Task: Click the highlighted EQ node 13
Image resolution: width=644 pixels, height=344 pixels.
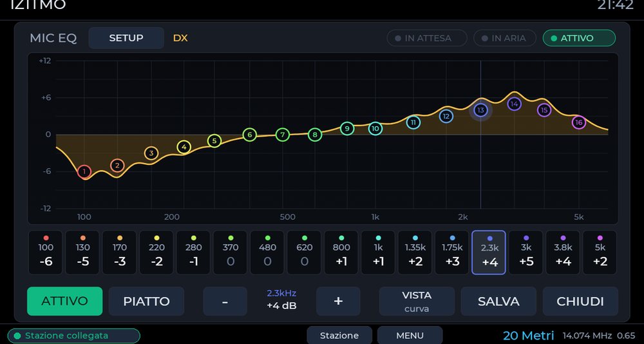Action: [x=480, y=110]
